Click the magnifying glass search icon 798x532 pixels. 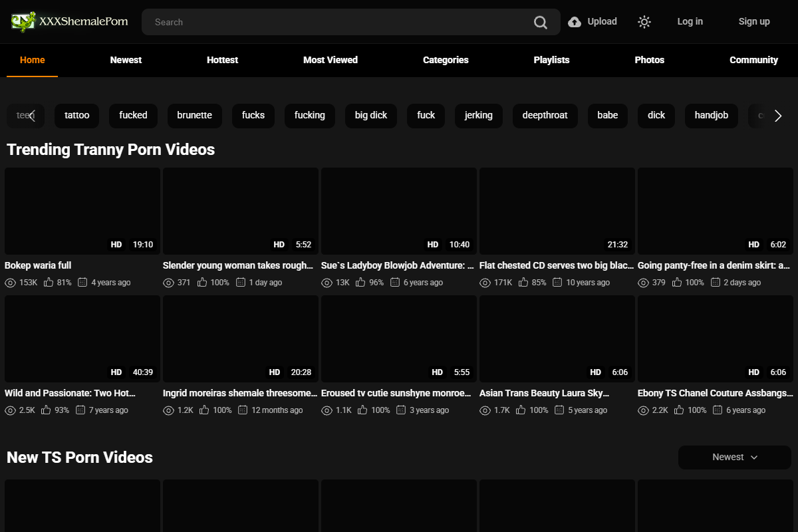540,23
